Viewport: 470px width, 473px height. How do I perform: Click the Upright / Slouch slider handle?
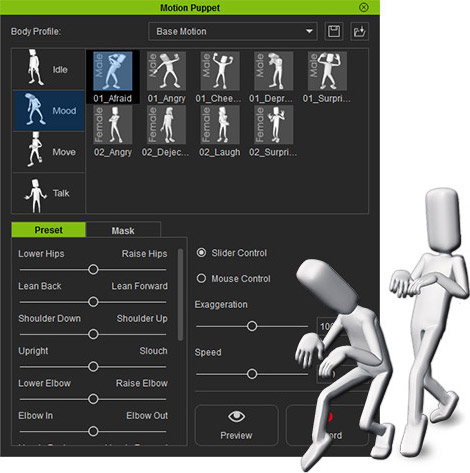coord(93,367)
